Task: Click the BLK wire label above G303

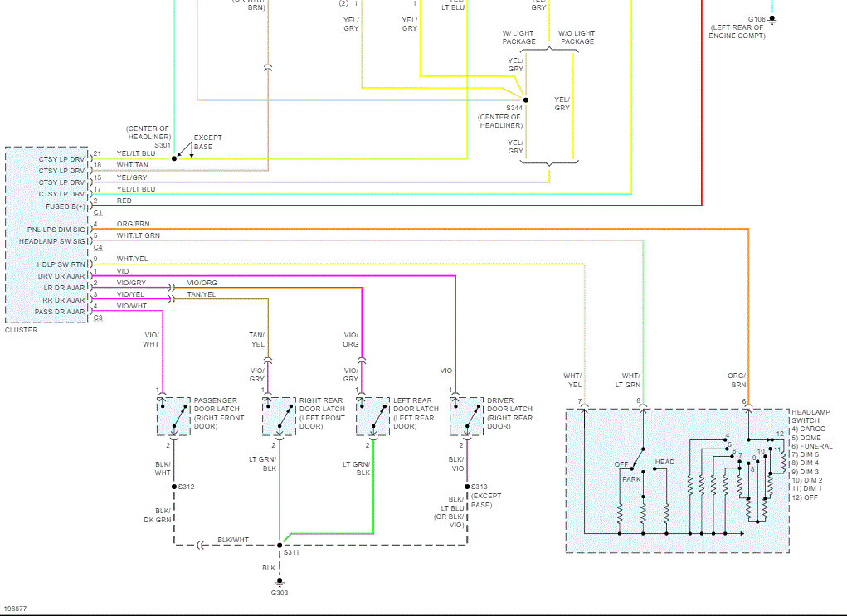Action: click(x=269, y=568)
